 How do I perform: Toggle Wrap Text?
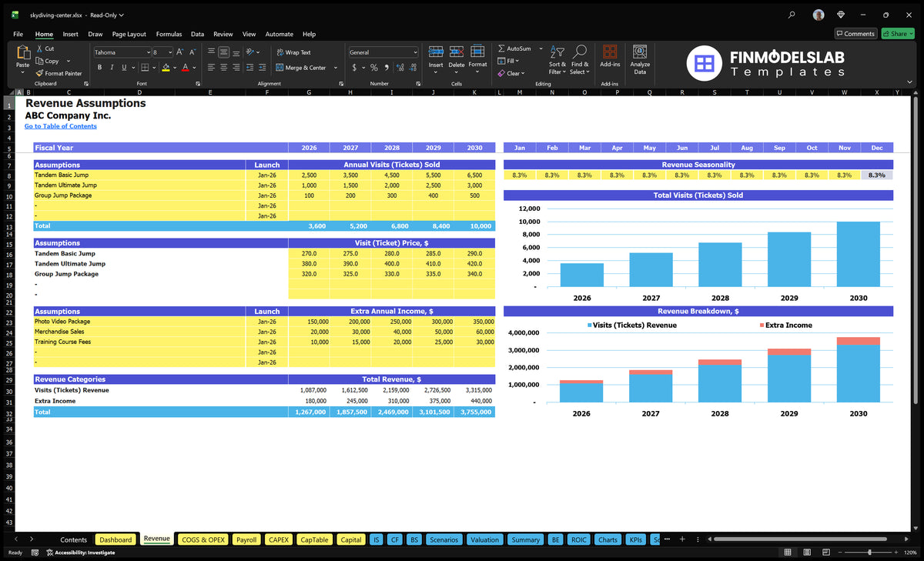coord(293,52)
